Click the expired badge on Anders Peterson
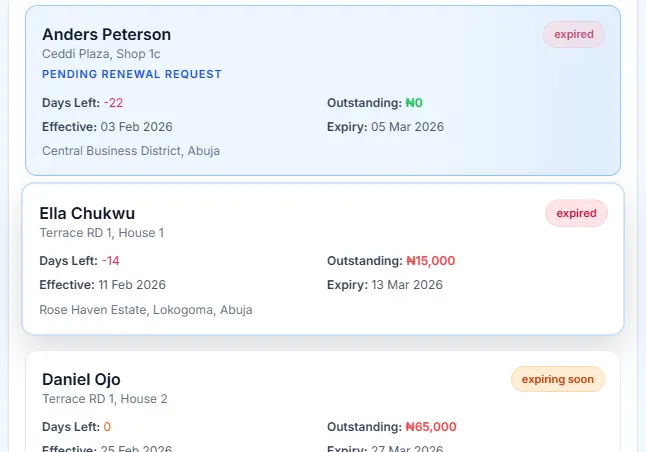 574,35
